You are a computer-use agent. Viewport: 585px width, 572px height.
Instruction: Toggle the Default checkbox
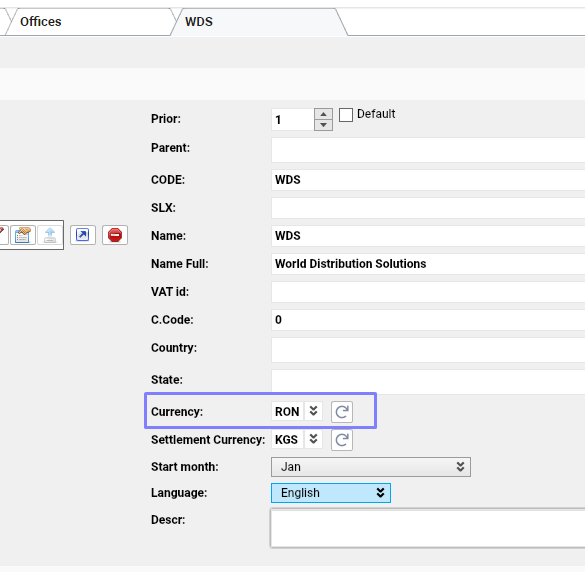coord(346,115)
